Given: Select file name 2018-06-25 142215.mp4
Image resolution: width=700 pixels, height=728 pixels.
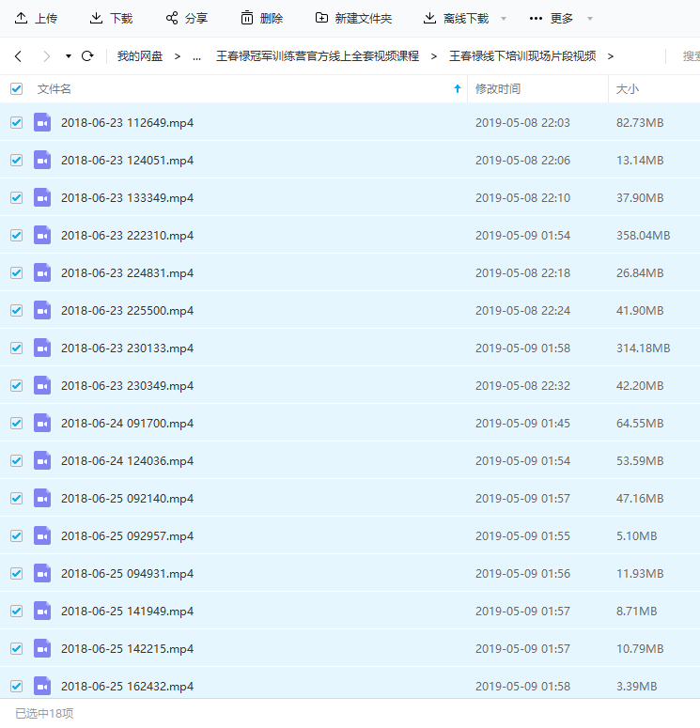Looking at the screenshot, I should click(127, 648).
